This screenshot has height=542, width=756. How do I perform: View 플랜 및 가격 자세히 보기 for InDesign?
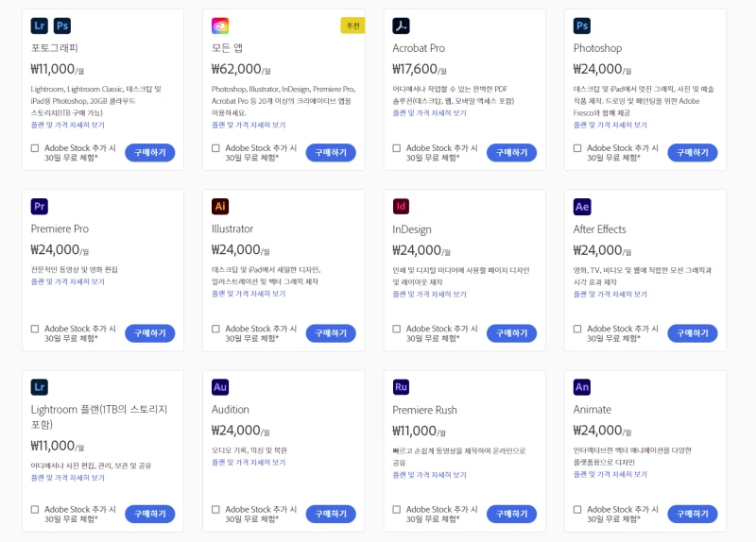click(x=429, y=294)
